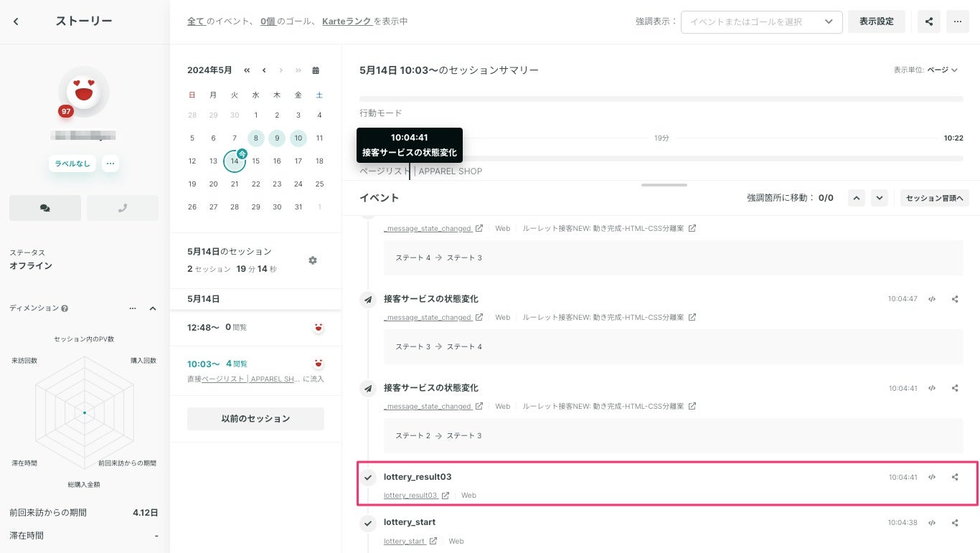Open the chat message tab icon
The image size is (980, 553).
click(45, 208)
